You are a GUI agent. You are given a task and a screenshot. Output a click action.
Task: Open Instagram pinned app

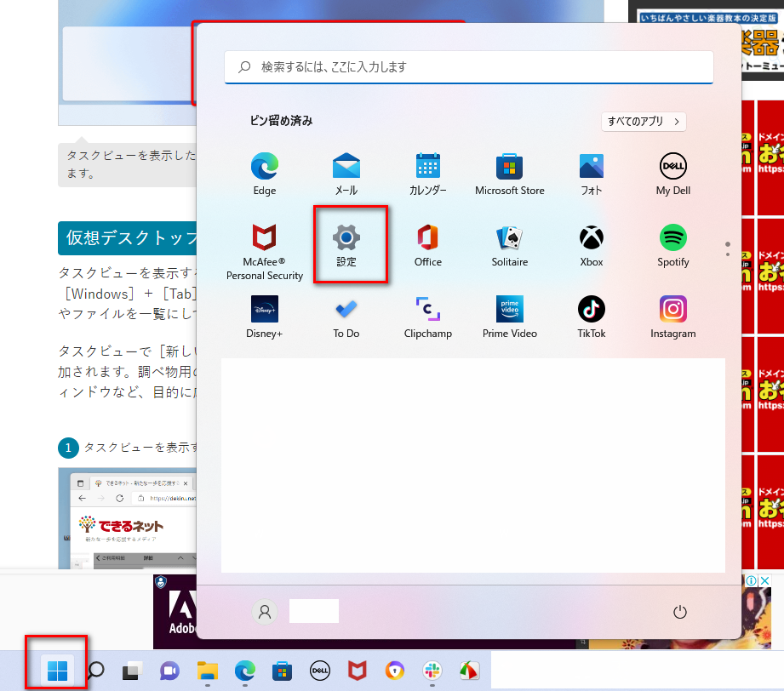673,317
